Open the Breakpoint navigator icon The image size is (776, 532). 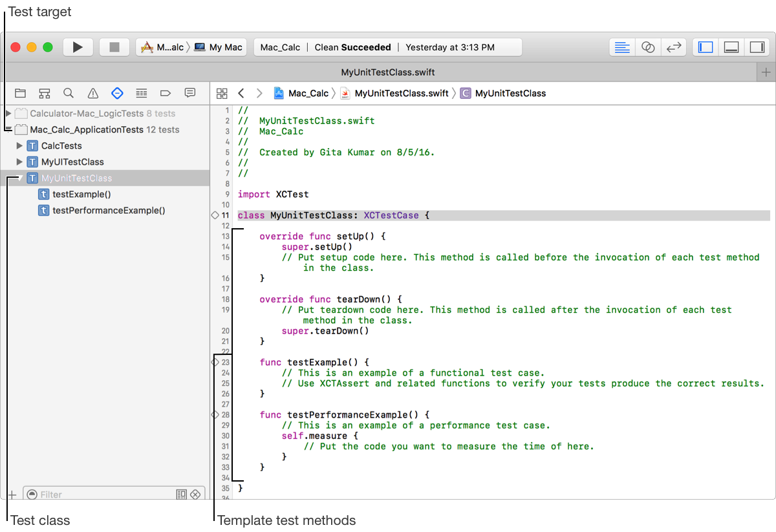pos(166,93)
